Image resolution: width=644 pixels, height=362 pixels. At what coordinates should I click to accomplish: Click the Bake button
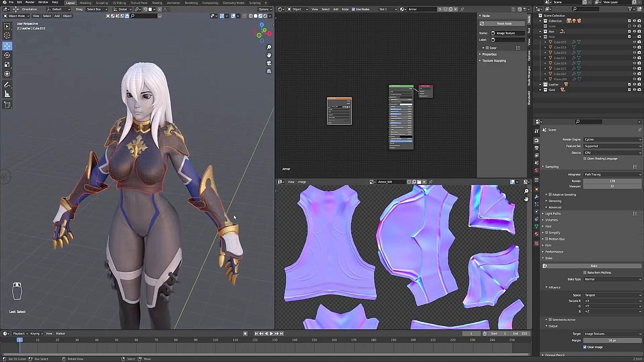pyautogui.click(x=594, y=266)
